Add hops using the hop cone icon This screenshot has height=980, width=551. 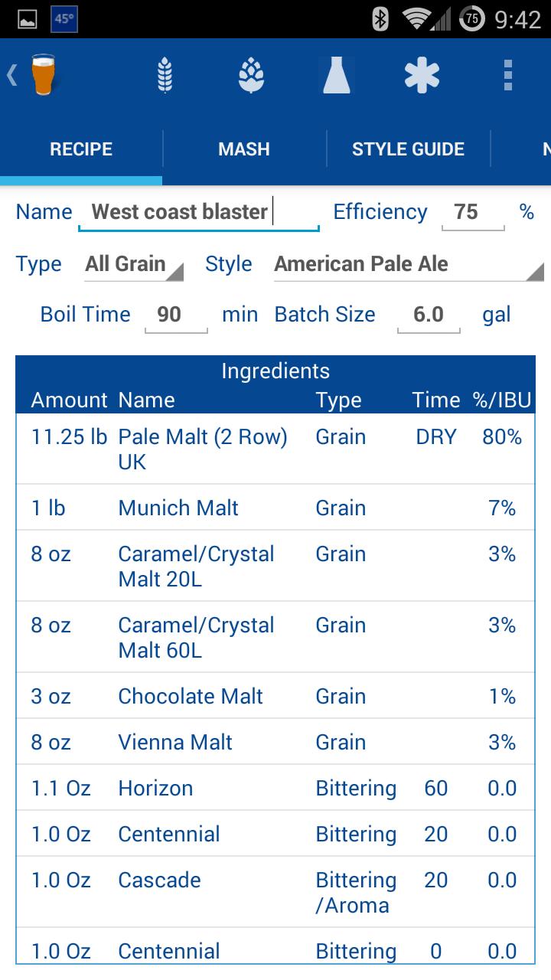[x=251, y=76]
